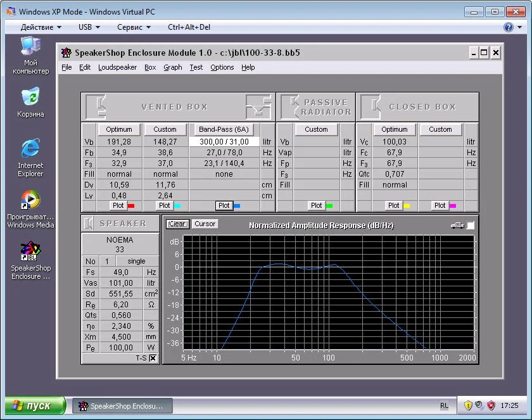The width and height of the screenshot is (532, 420).
Task: Open the Loudspeaker menu
Action: point(117,67)
